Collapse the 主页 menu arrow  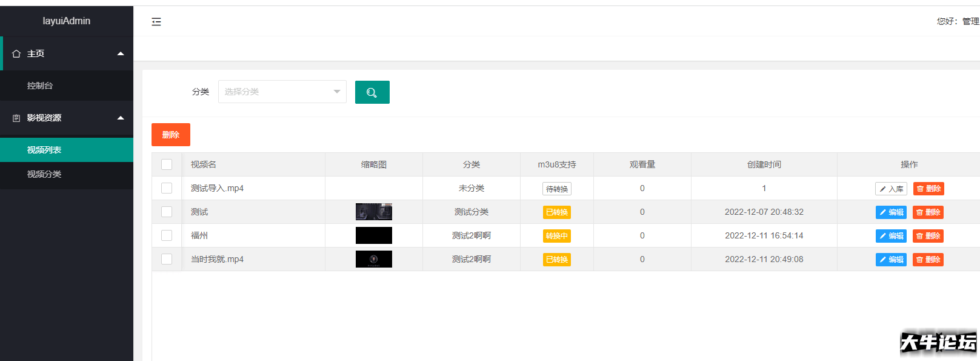click(x=121, y=53)
